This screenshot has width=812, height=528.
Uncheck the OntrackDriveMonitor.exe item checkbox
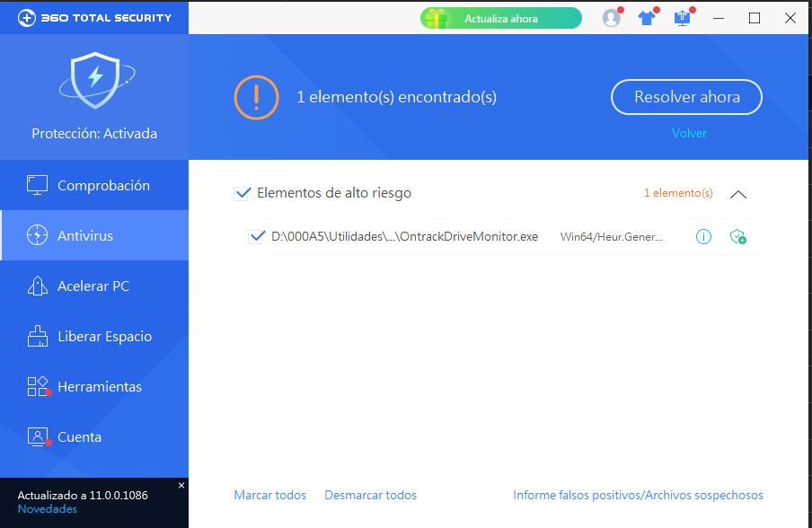(257, 236)
